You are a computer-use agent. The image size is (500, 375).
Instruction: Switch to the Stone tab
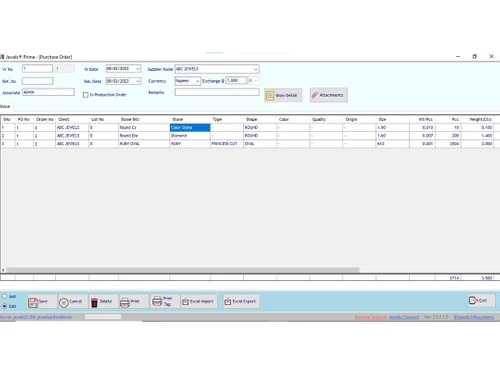pos(5,106)
